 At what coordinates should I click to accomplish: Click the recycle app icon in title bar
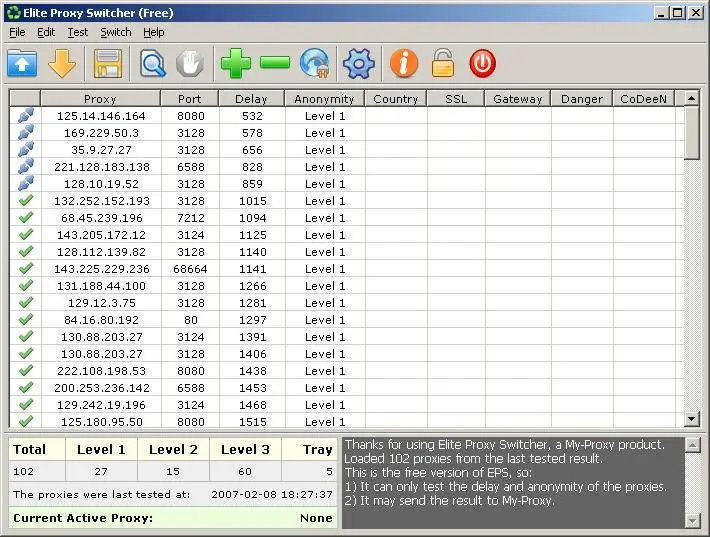tap(14, 13)
